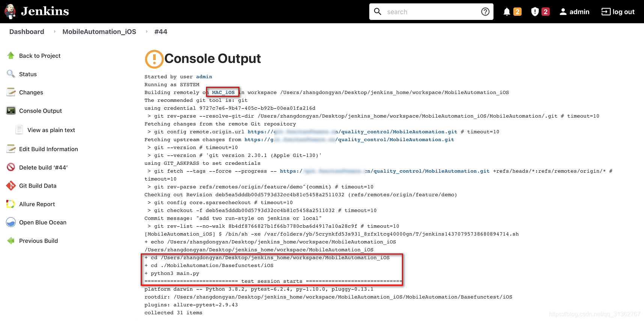Open the admin user profile link

pyautogui.click(x=579, y=12)
